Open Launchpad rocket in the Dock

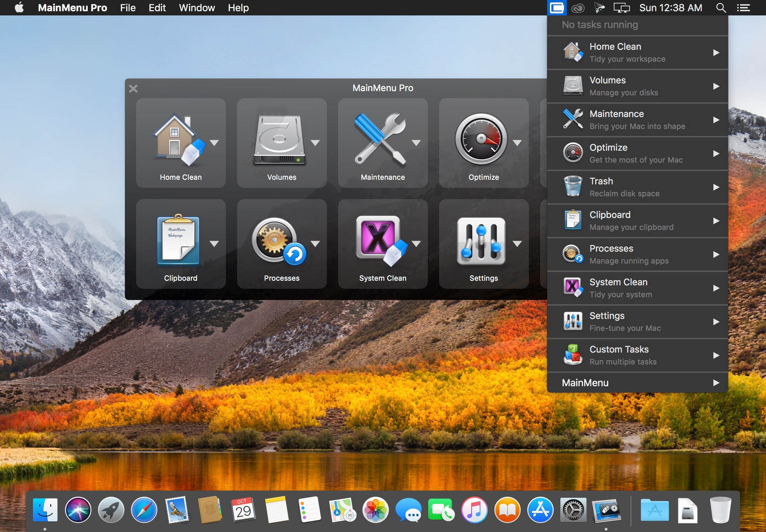[x=111, y=510]
